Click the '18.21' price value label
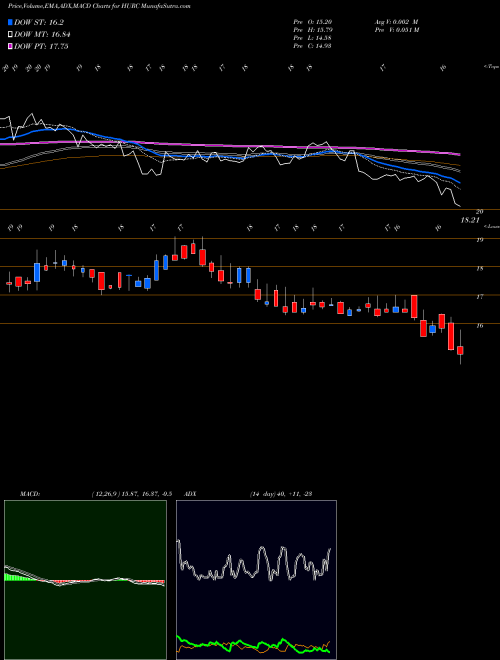 point(470,220)
